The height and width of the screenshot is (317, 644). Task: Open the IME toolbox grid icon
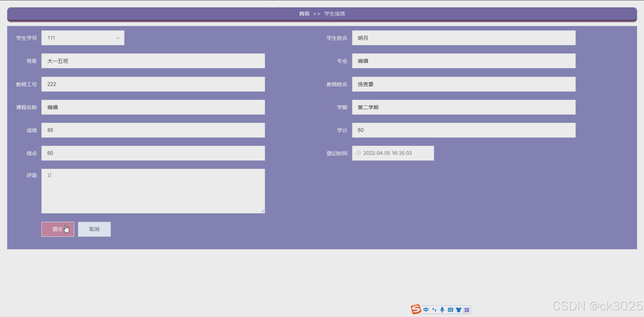(x=467, y=310)
